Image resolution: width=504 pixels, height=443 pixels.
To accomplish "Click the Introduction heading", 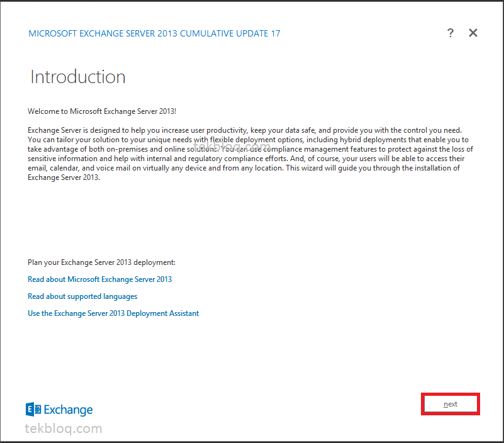I will (78, 77).
